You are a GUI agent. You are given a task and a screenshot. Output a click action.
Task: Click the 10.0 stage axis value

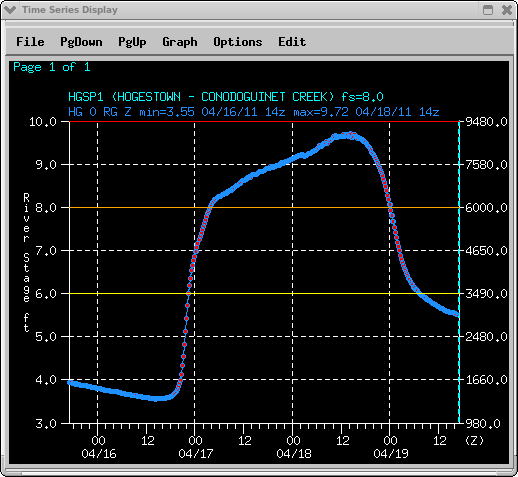(43, 122)
